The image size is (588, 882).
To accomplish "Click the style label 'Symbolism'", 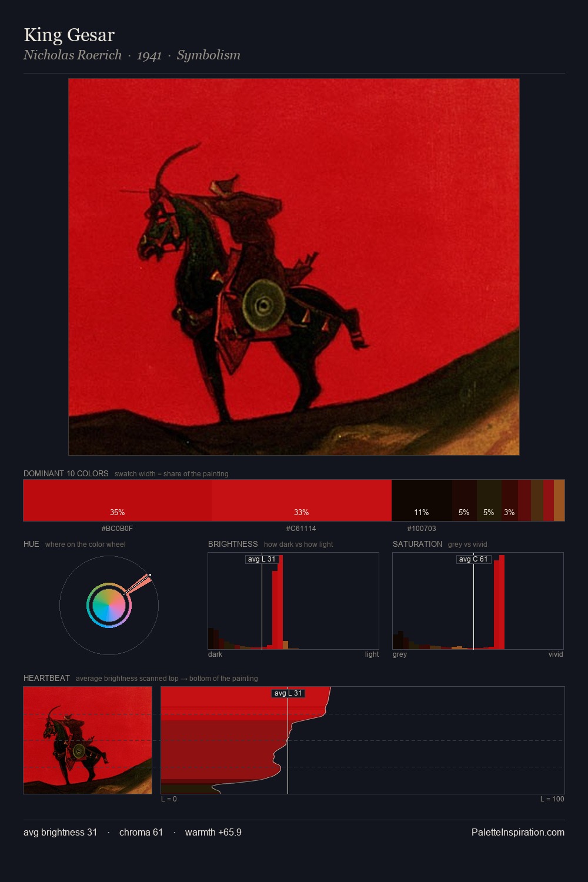I will 209,55.
